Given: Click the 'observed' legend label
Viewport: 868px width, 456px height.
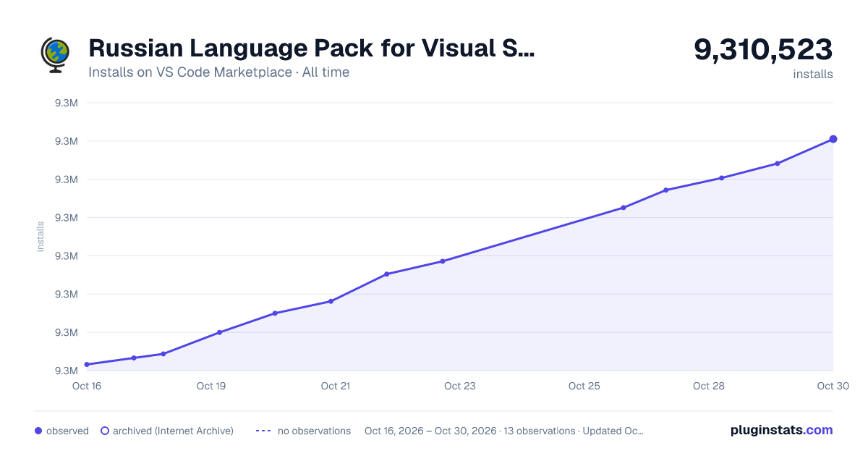Looking at the screenshot, I should pyautogui.click(x=67, y=431).
